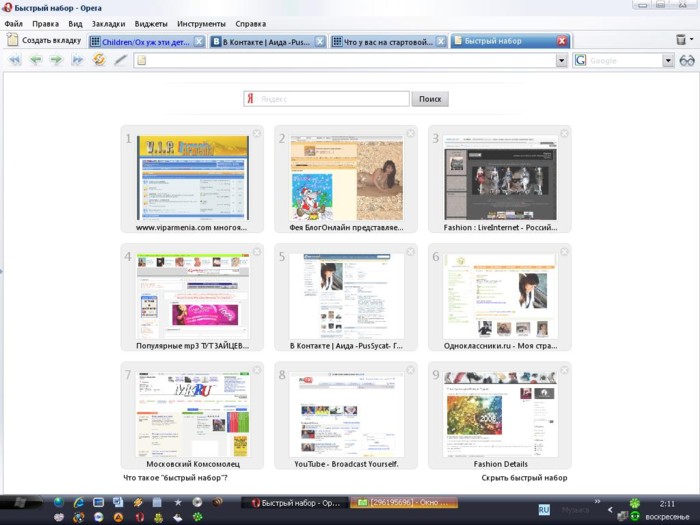Open the Закладки menu
Screen dimensions: 700x525
tap(108, 23)
